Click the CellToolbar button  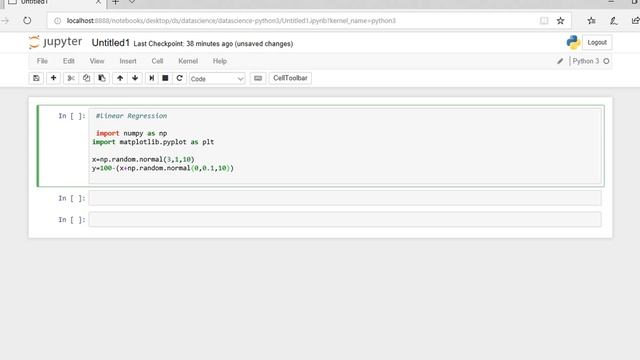(290, 78)
